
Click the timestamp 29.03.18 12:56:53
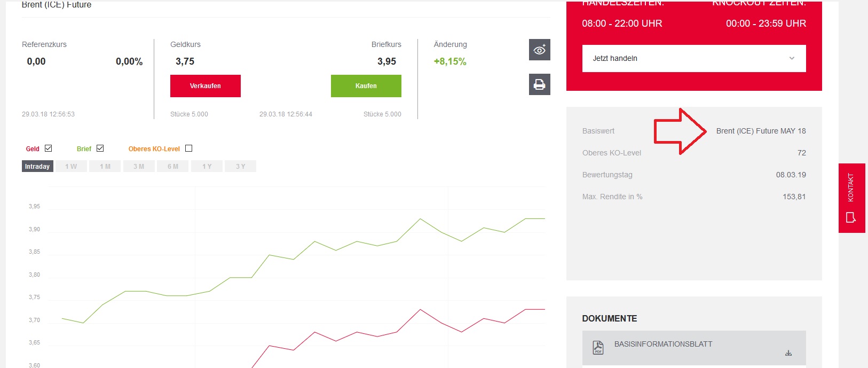pyautogui.click(x=48, y=114)
